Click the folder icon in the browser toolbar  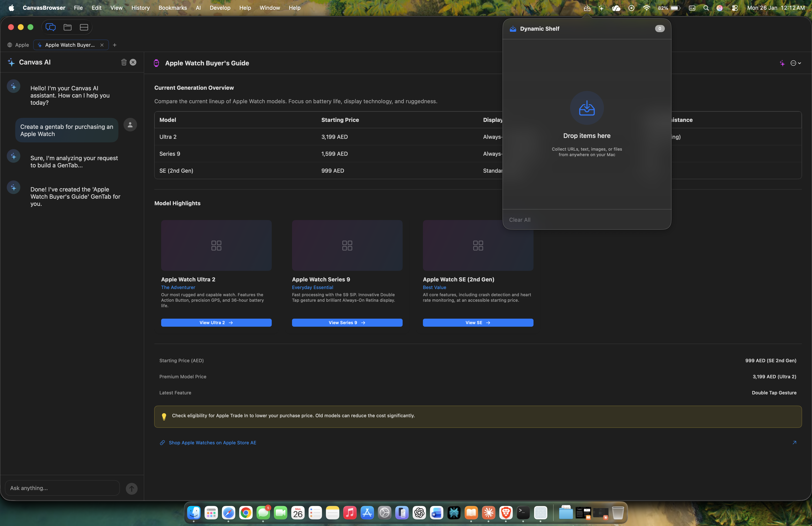(x=67, y=27)
